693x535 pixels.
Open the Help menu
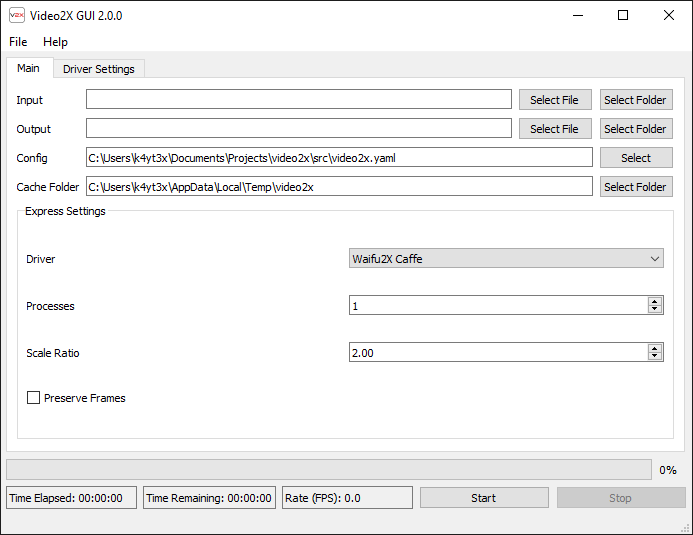tap(55, 42)
